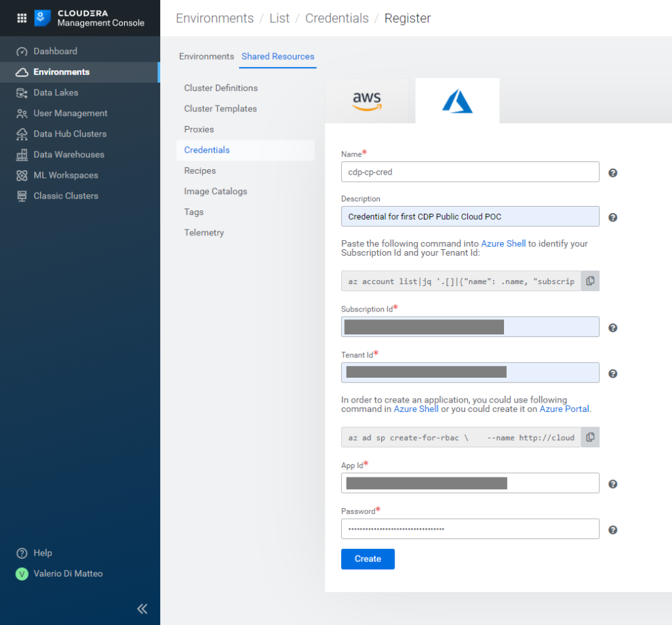Open help tooltip for Password field
This screenshot has width=672, height=625.
click(x=613, y=530)
